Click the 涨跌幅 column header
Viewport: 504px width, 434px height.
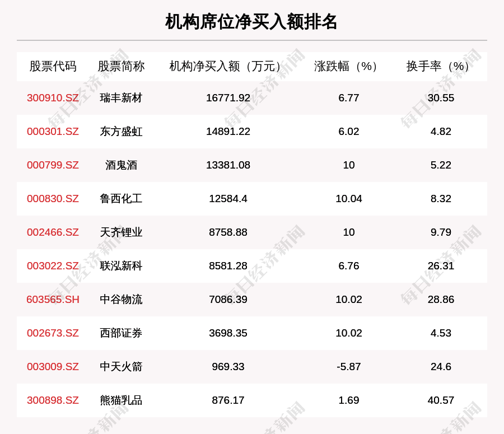[x=344, y=66]
